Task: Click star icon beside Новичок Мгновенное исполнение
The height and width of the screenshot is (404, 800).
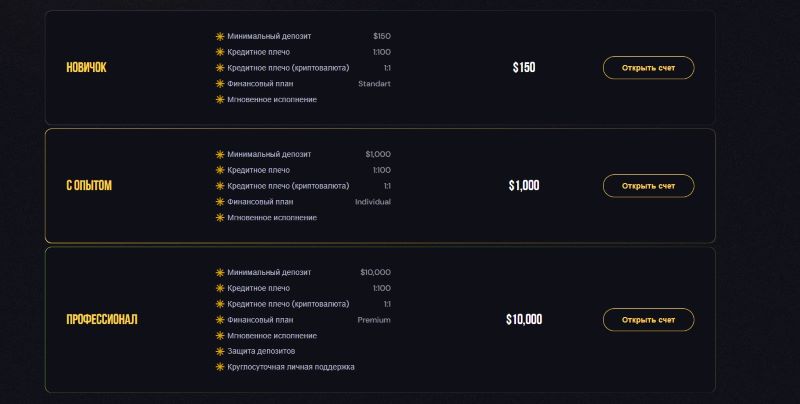Action: coord(220,99)
